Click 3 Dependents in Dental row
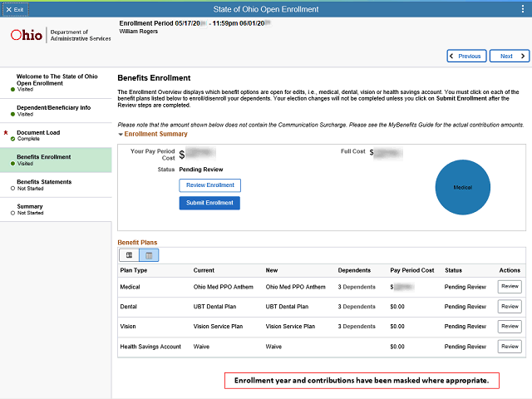 (x=357, y=307)
